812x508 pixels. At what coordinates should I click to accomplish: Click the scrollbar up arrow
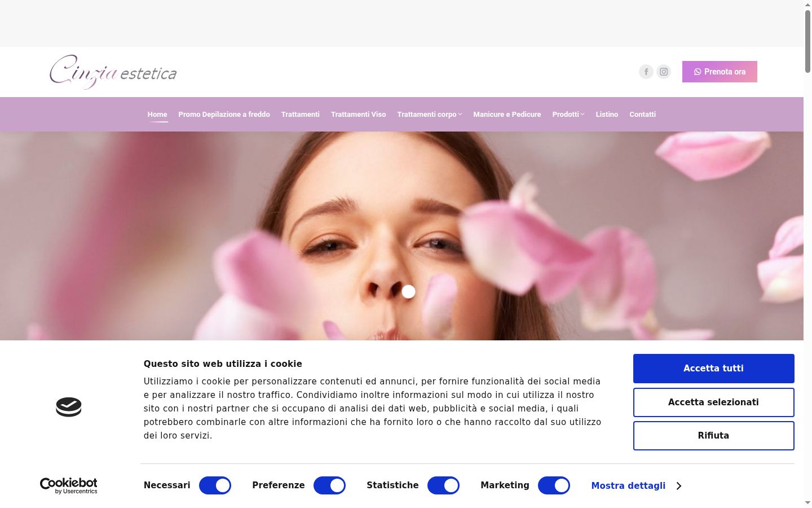[807, 5]
